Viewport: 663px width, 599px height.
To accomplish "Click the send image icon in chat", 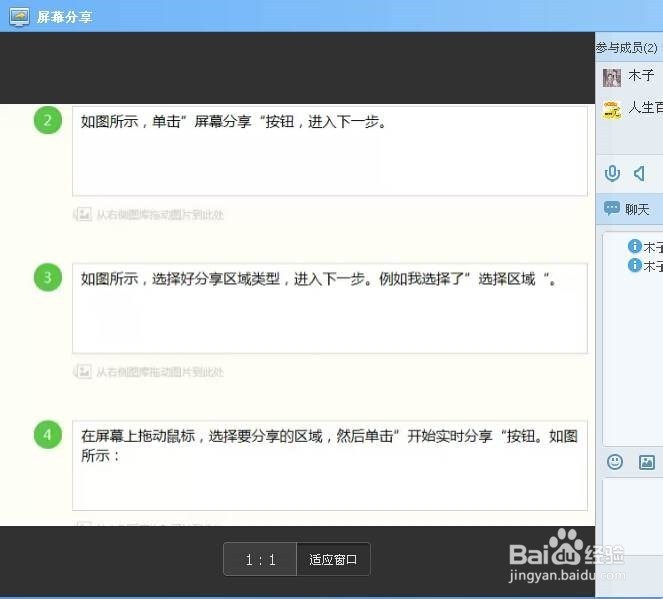I will point(647,462).
